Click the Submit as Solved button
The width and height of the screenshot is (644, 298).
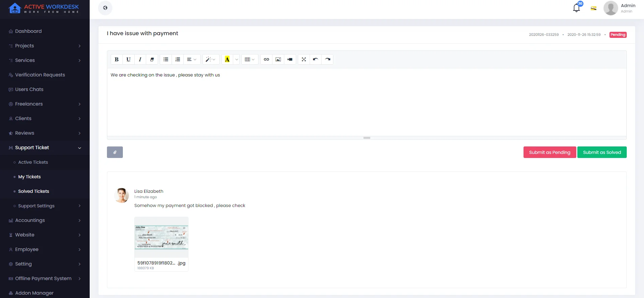click(x=602, y=152)
